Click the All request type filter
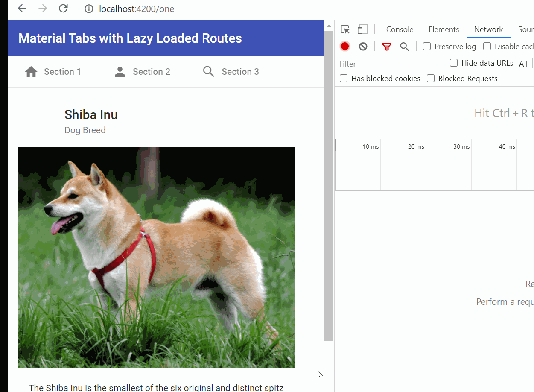 tap(523, 64)
